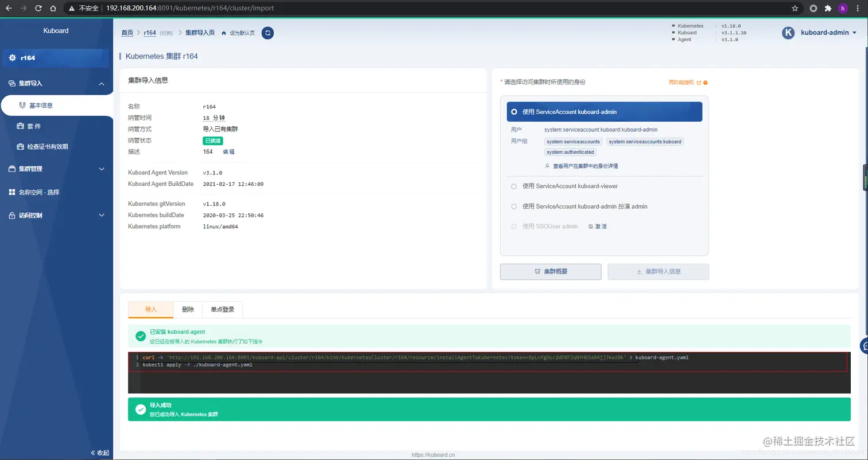Screen dimensions: 868x460
Task: Click 激活 next to SSOUser admin
Action: [600, 227]
